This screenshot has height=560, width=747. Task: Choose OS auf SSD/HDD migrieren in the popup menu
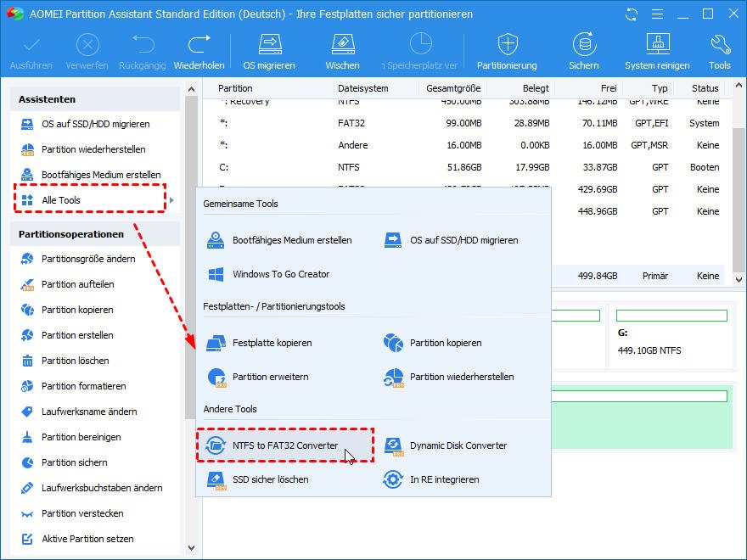pyautogui.click(x=451, y=240)
